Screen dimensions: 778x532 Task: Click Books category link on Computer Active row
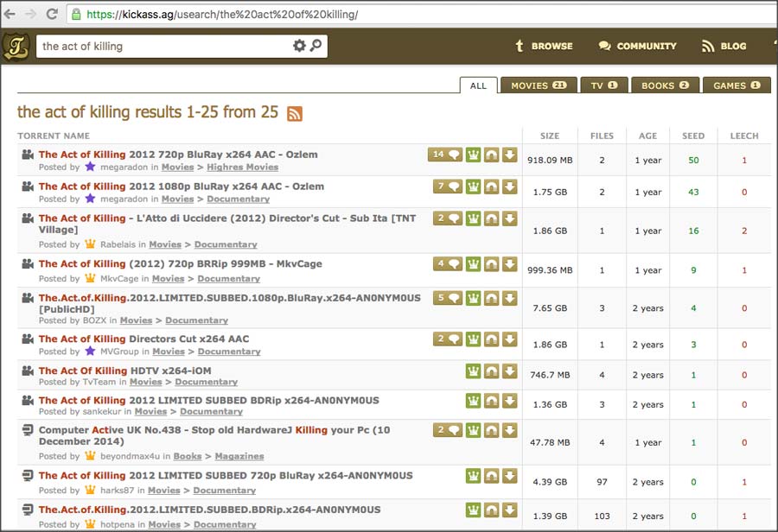pos(188,456)
